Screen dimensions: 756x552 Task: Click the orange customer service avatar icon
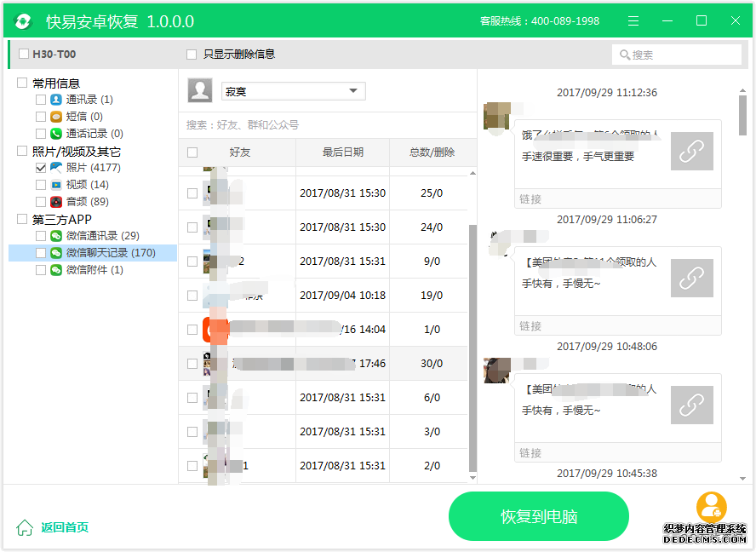tap(711, 507)
